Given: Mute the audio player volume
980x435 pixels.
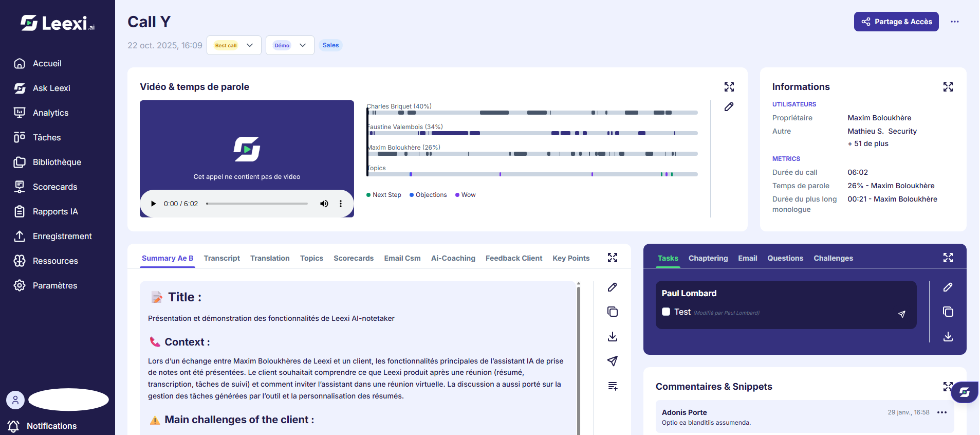Looking at the screenshot, I should 324,204.
